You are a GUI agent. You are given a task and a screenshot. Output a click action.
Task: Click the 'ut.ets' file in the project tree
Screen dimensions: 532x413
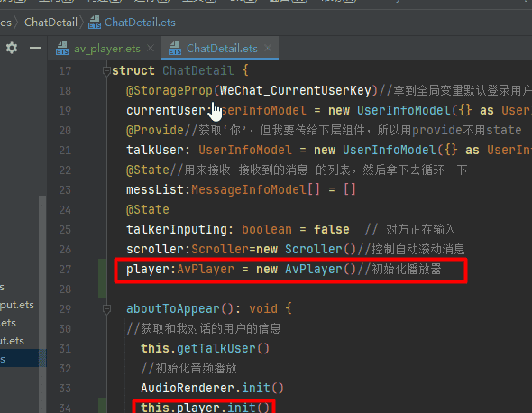13,341
